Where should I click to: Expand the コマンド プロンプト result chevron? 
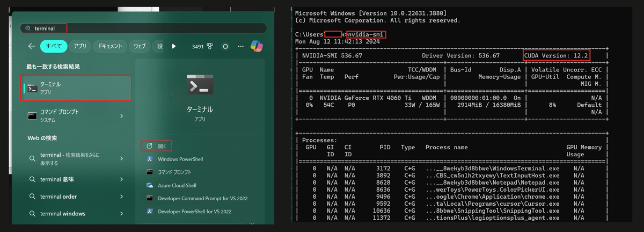(x=122, y=115)
